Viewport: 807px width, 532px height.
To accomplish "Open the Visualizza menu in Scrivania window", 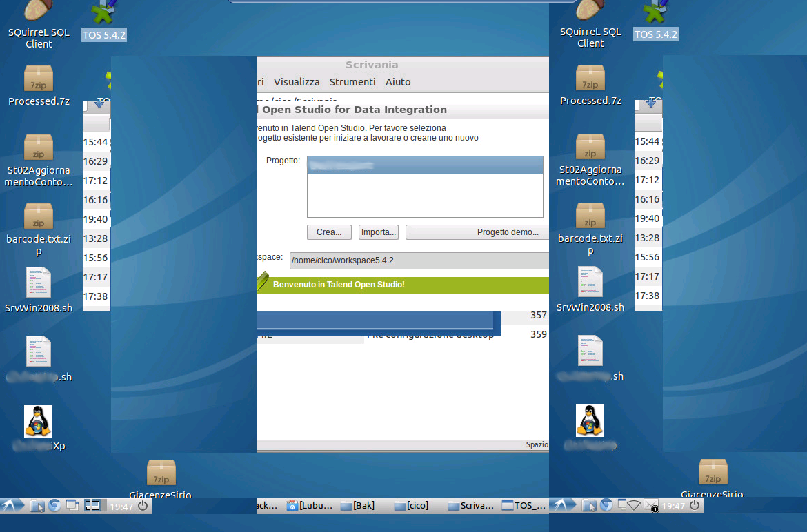I will coord(297,82).
